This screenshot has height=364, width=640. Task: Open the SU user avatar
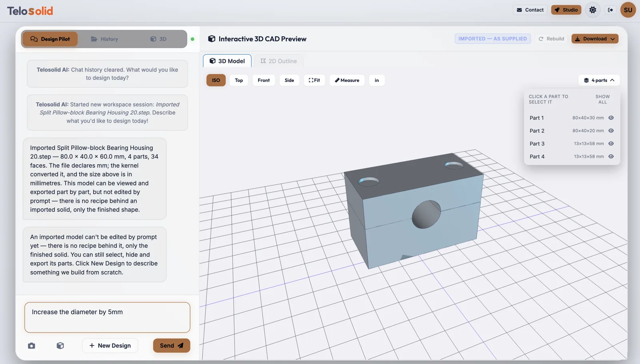click(x=628, y=10)
